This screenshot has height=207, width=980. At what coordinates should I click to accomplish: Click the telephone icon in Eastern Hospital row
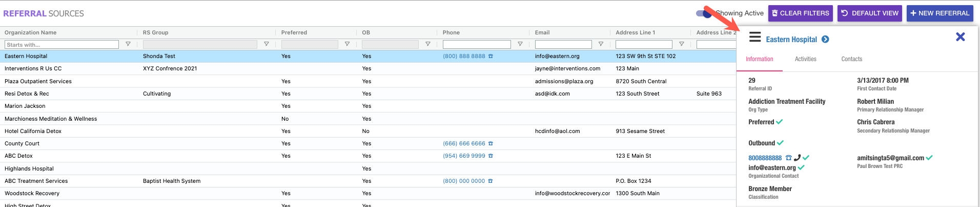491,57
